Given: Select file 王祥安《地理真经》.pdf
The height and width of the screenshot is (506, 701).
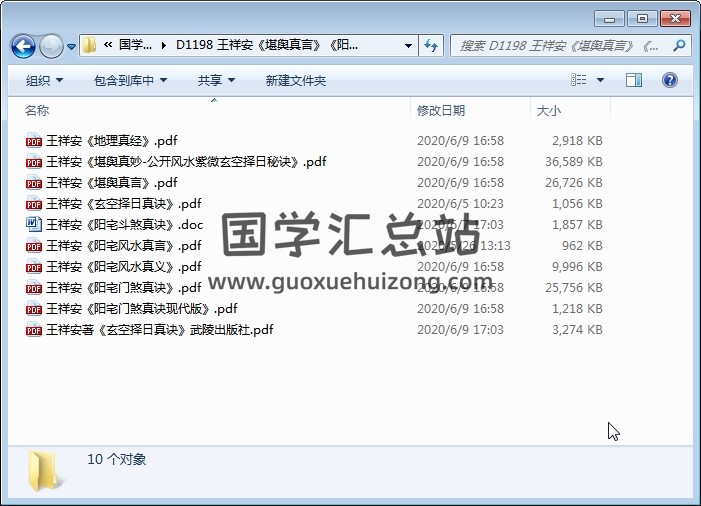Looking at the screenshot, I should (x=112, y=140).
